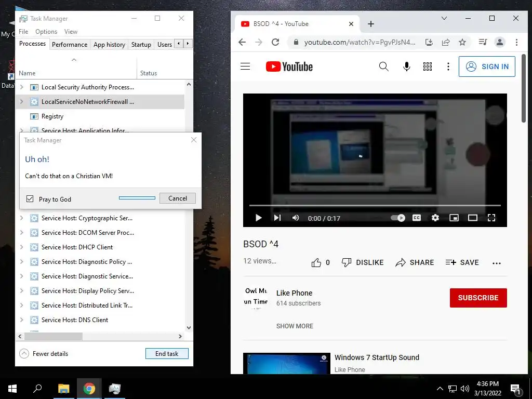Image resolution: width=532 pixels, height=399 pixels.
Task: Open video player settings gear
Action: (435, 218)
